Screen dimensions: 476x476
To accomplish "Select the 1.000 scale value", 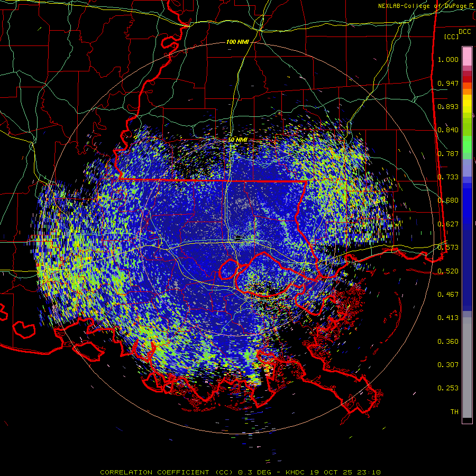I will pos(448,59).
